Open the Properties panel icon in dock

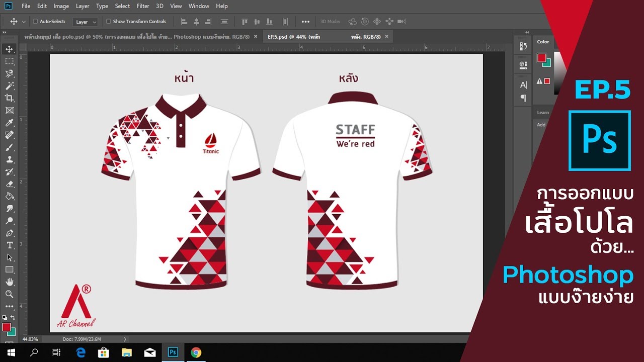(x=523, y=65)
